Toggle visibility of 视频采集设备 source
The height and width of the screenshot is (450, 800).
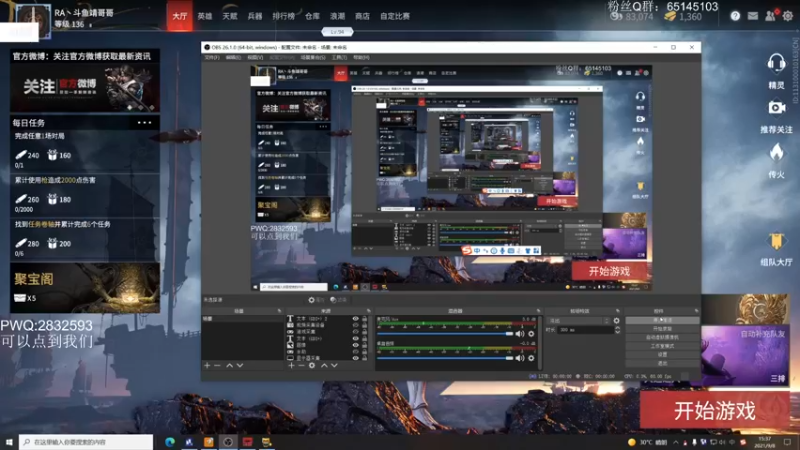(x=356, y=325)
